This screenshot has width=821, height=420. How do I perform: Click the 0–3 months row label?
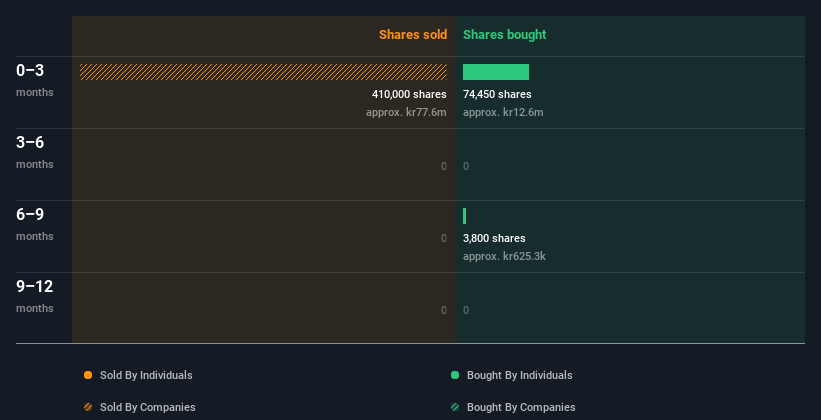coord(35,80)
